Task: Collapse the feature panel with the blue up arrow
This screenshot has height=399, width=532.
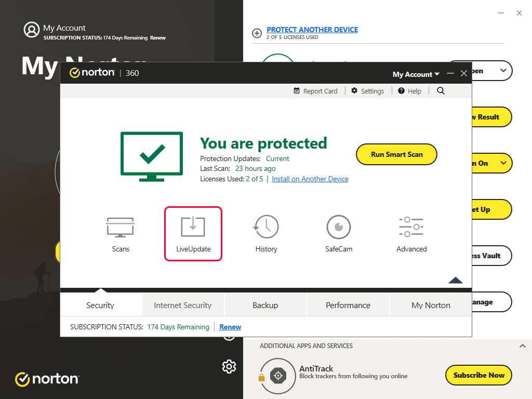Action: coord(455,280)
